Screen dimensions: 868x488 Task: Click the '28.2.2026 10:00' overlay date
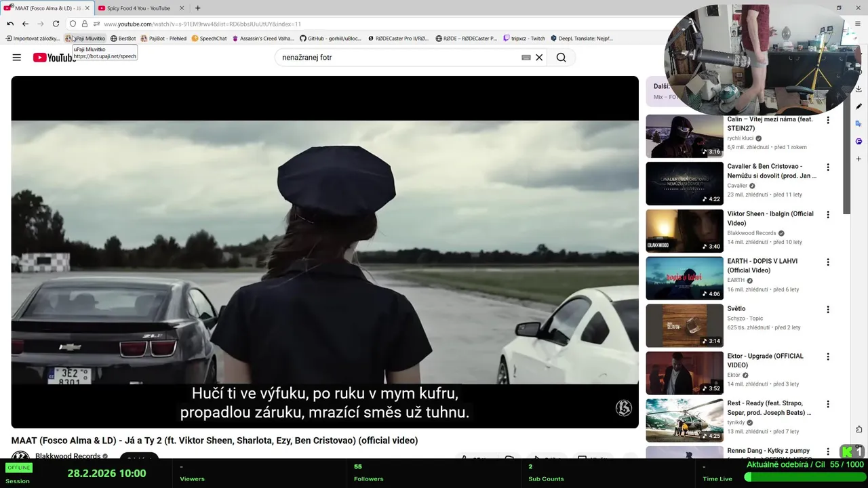(106, 473)
